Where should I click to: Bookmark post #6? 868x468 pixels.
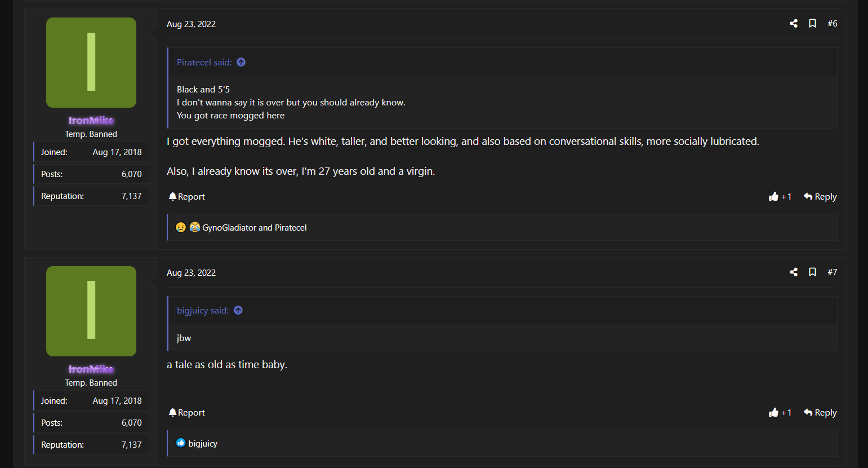pos(812,24)
